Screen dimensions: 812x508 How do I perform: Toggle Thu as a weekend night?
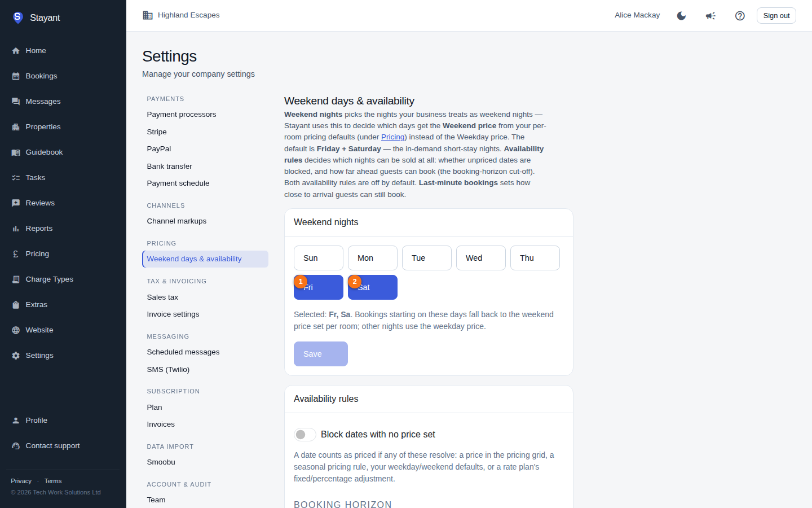point(535,258)
